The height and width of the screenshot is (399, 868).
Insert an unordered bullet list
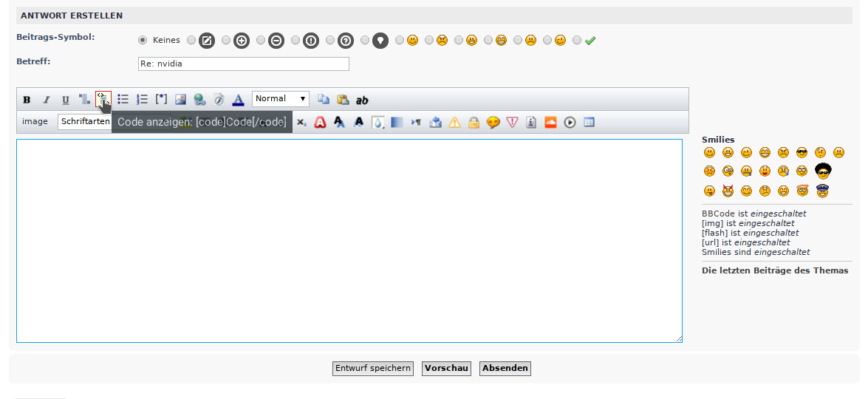coord(123,99)
